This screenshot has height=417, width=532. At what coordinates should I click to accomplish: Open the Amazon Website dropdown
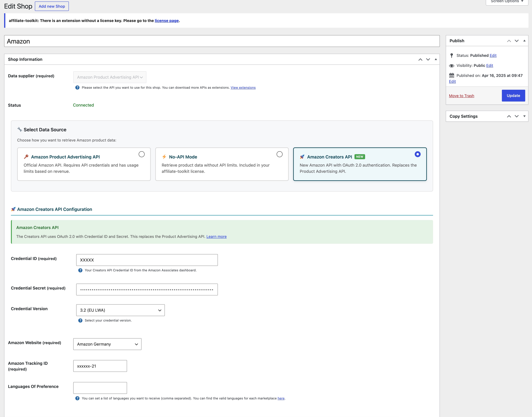107,344
